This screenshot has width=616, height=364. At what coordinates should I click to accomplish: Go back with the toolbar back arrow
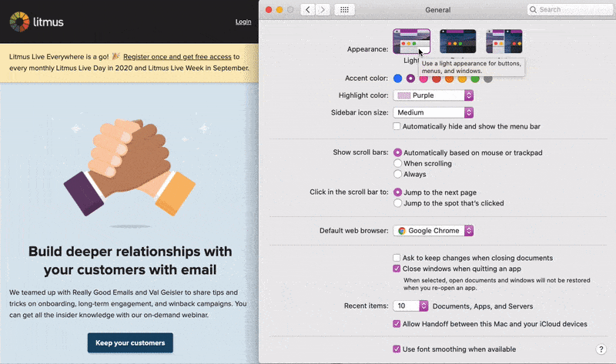click(308, 10)
